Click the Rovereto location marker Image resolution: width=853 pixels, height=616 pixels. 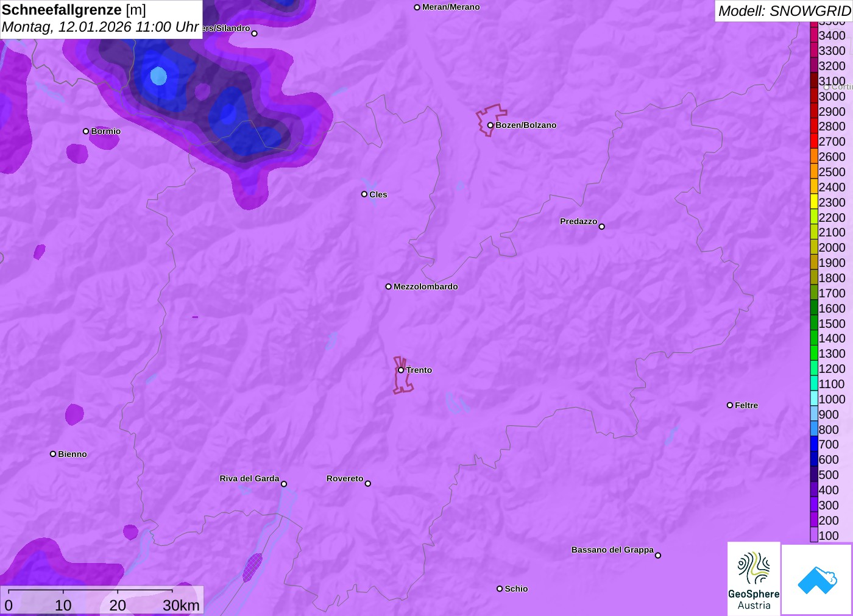click(368, 484)
